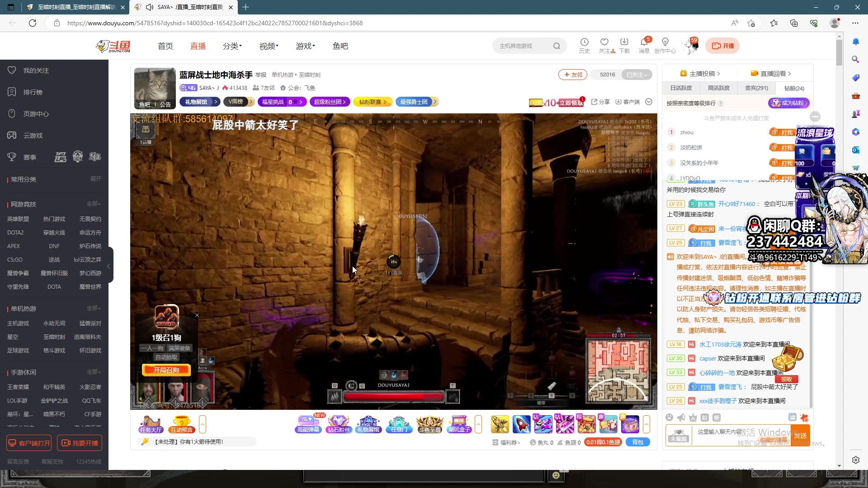Toggle 自动抢取 auto-grab option in popup

point(166,357)
